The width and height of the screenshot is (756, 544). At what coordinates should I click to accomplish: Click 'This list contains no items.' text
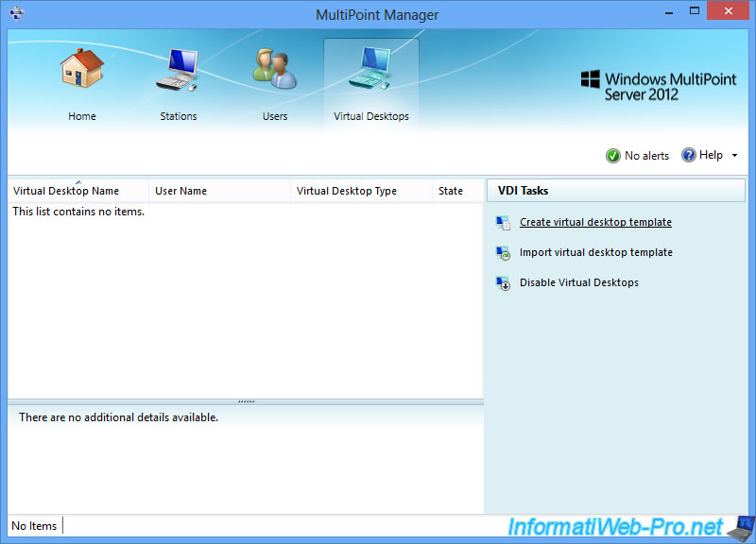pyautogui.click(x=78, y=212)
